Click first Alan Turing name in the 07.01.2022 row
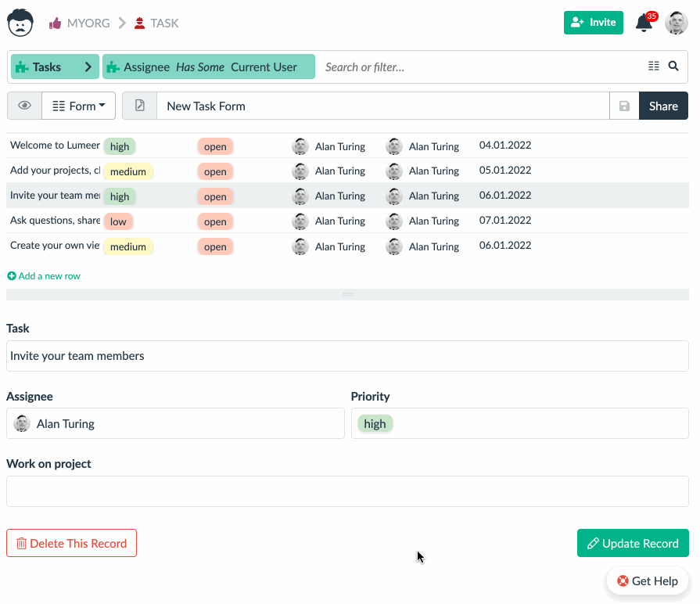 pos(340,221)
